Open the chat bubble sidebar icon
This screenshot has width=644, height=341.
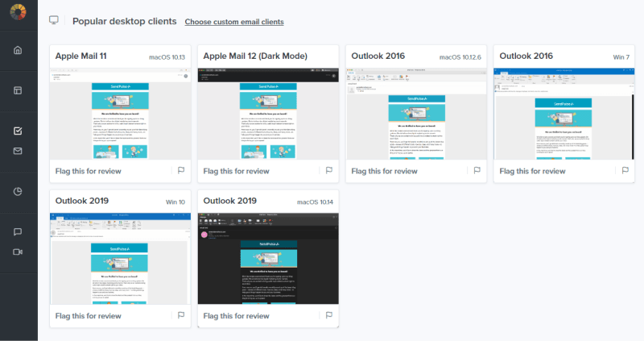(x=18, y=231)
